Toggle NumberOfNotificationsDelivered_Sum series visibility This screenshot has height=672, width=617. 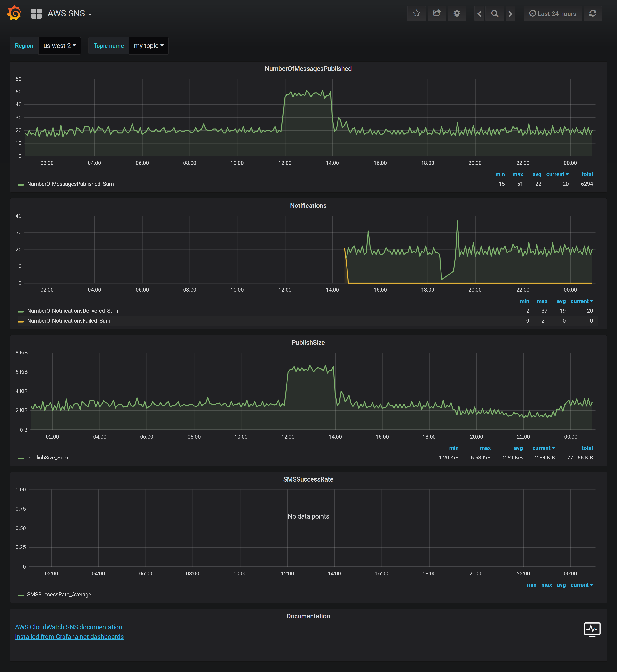click(x=73, y=311)
